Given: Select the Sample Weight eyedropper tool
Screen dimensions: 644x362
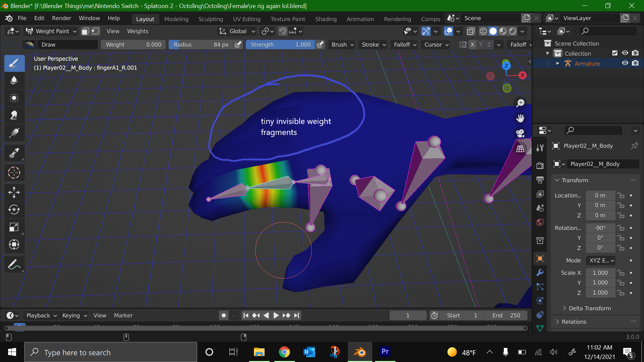Looking at the screenshot, I should coord(14,153).
